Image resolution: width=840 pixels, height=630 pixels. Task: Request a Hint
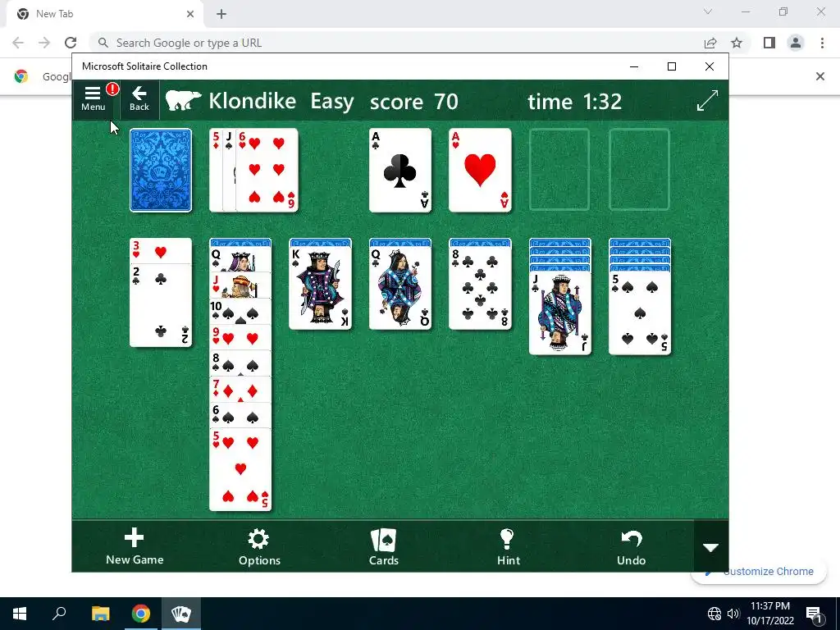pyautogui.click(x=508, y=546)
